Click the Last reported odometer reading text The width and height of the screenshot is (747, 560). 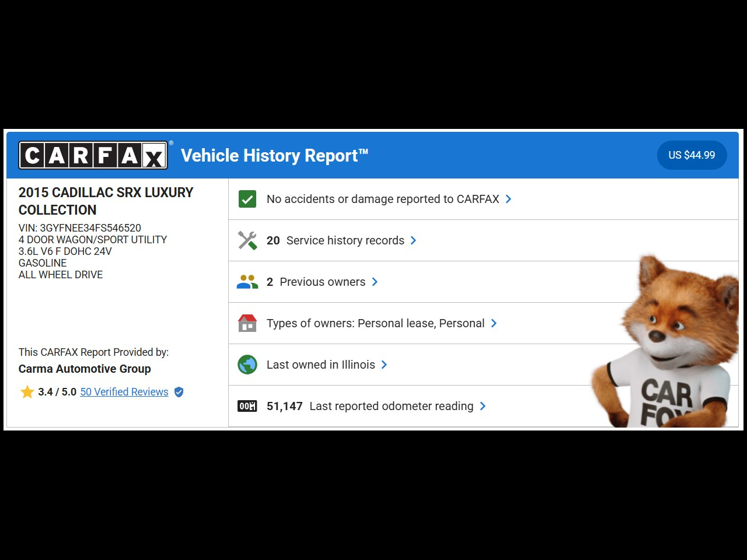click(x=391, y=406)
